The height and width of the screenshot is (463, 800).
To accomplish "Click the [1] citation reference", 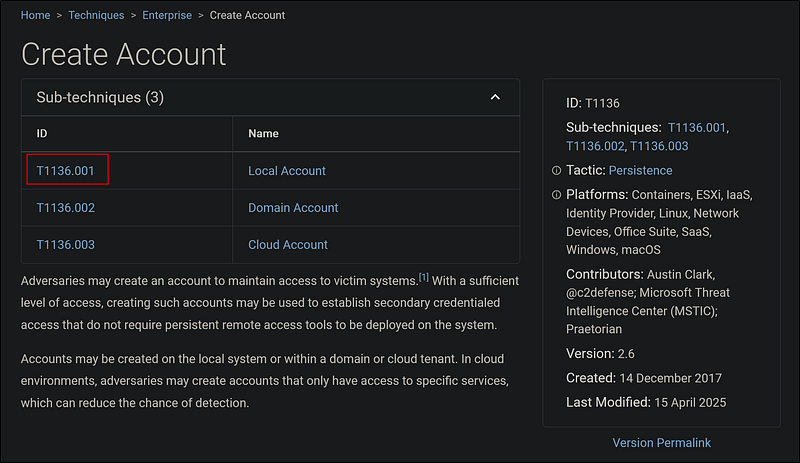I will click(423, 277).
